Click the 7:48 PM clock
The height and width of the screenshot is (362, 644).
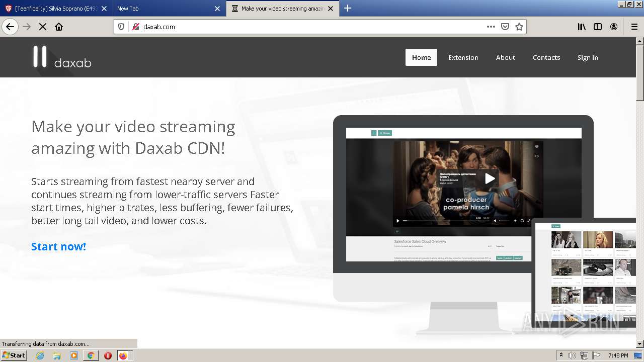pos(618,355)
